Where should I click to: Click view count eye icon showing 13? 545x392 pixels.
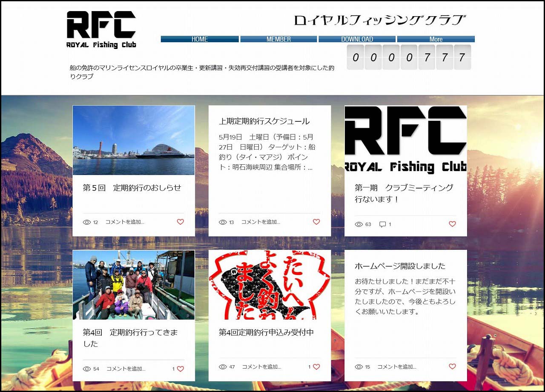coord(223,222)
